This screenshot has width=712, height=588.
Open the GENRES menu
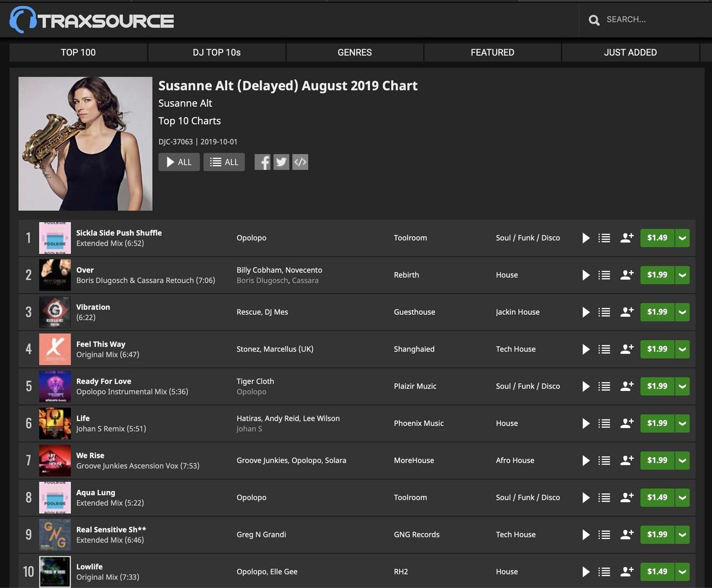(355, 53)
